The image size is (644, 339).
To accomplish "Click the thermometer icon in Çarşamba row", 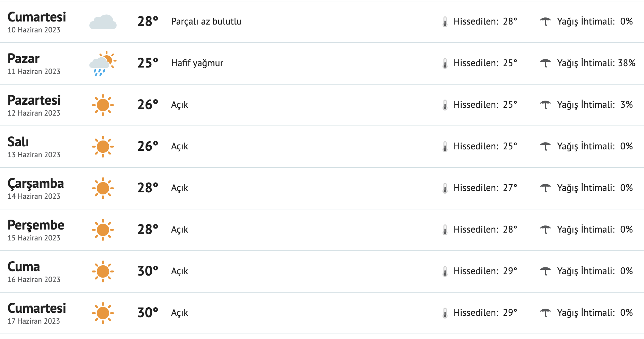I will point(445,188).
